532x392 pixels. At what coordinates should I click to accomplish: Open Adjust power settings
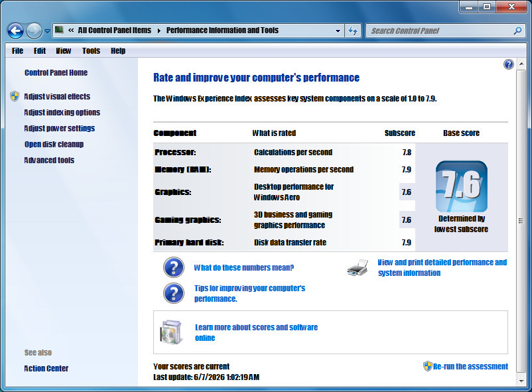60,128
